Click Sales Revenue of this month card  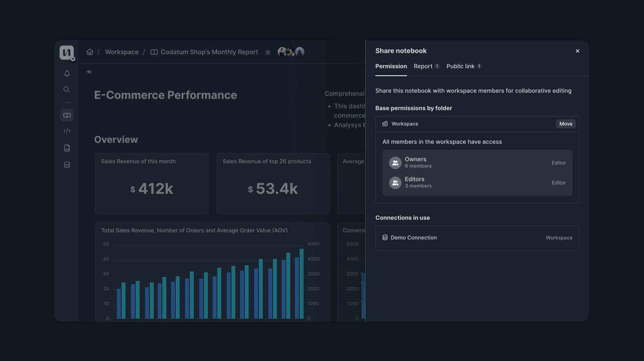click(x=152, y=184)
